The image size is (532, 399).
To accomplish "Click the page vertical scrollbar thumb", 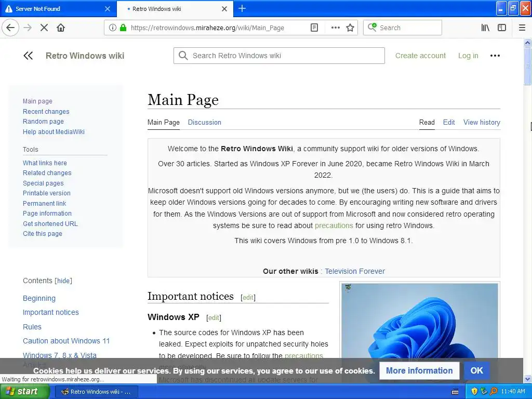I will (527, 66).
